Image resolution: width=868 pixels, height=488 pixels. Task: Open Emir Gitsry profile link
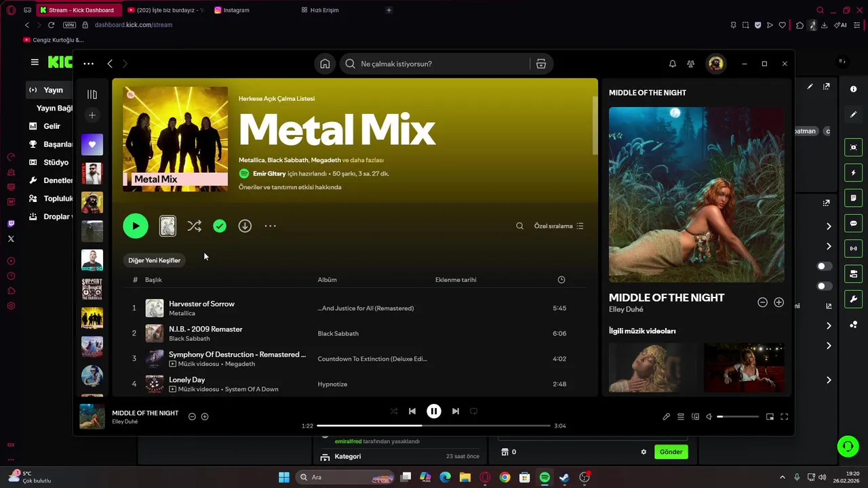269,174
